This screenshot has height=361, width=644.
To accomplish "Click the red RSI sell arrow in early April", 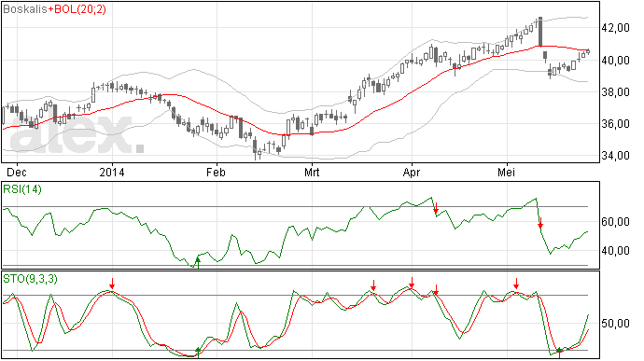I will [436, 208].
